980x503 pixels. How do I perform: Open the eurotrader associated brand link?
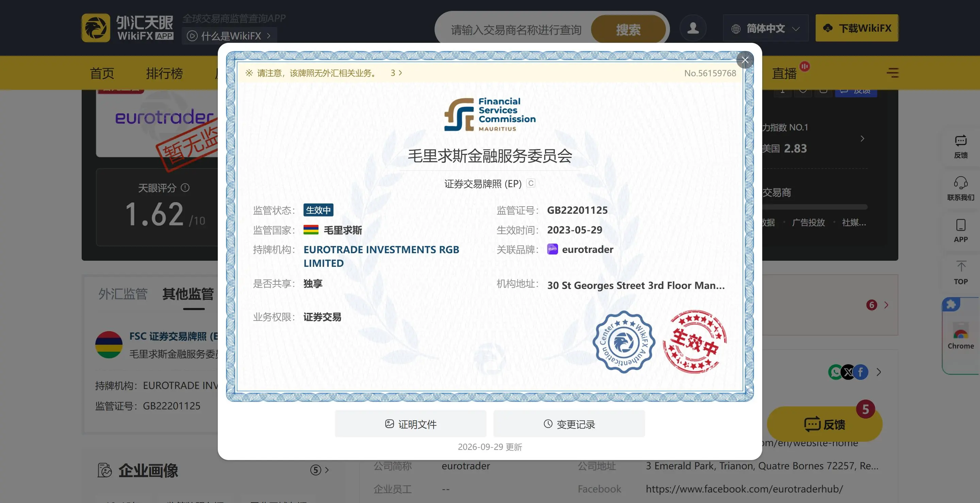point(587,249)
